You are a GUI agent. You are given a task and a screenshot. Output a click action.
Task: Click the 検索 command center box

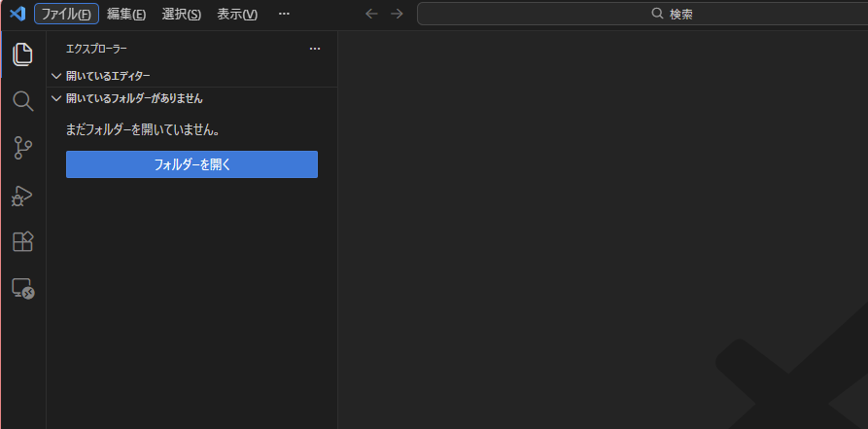[x=642, y=14]
